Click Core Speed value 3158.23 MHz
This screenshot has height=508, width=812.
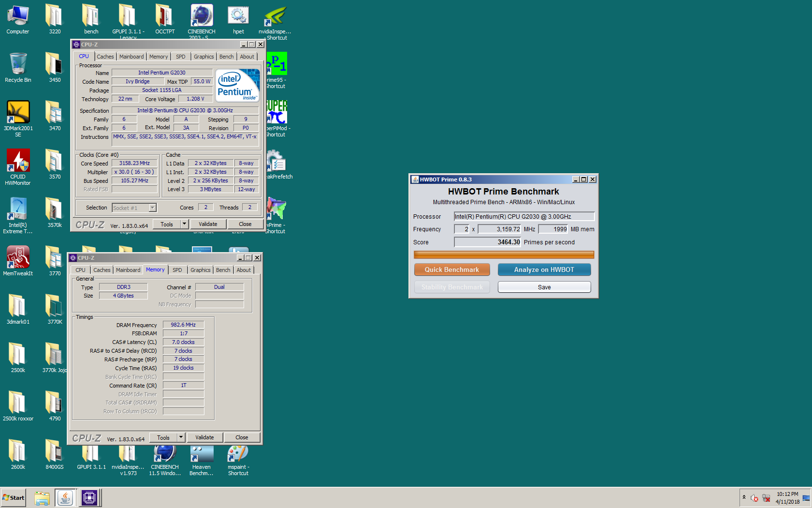[x=134, y=163]
